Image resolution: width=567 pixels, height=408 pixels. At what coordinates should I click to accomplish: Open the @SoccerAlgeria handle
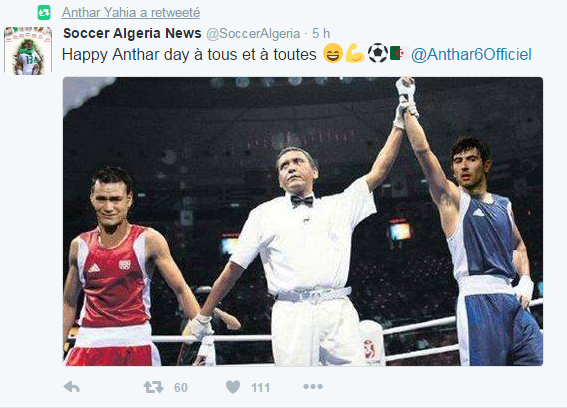[x=253, y=33]
